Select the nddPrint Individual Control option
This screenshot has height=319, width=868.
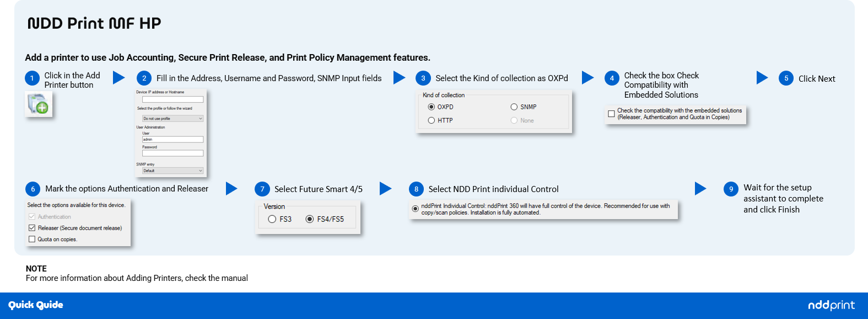415,209
